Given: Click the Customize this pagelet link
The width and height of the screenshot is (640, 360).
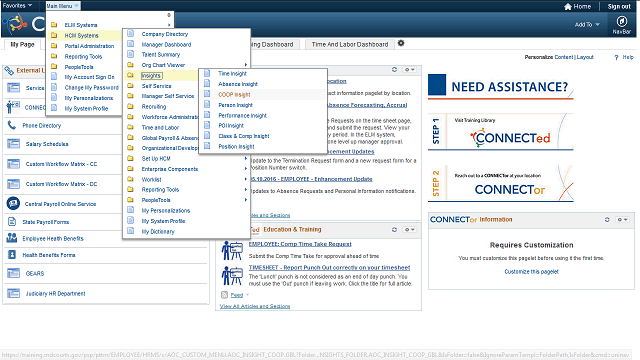Looking at the screenshot, I should pos(531,271).
